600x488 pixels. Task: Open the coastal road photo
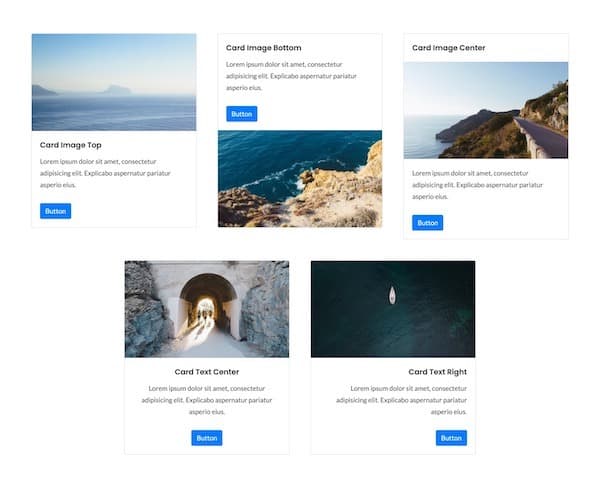pyautogui.click(x=485, y=110)
